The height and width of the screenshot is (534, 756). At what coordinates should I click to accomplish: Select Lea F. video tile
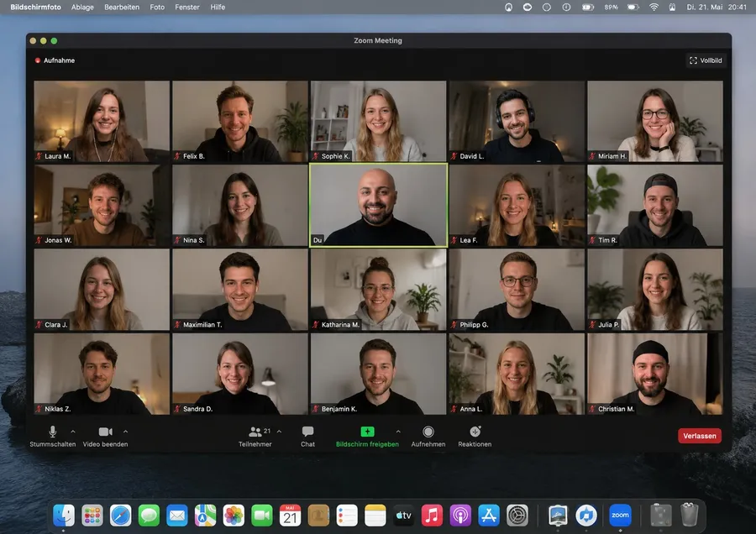[x=517, y=206]
